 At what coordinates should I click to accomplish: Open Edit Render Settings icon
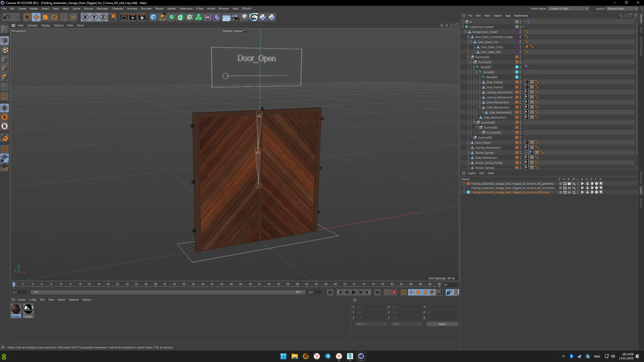pos(142,17)
